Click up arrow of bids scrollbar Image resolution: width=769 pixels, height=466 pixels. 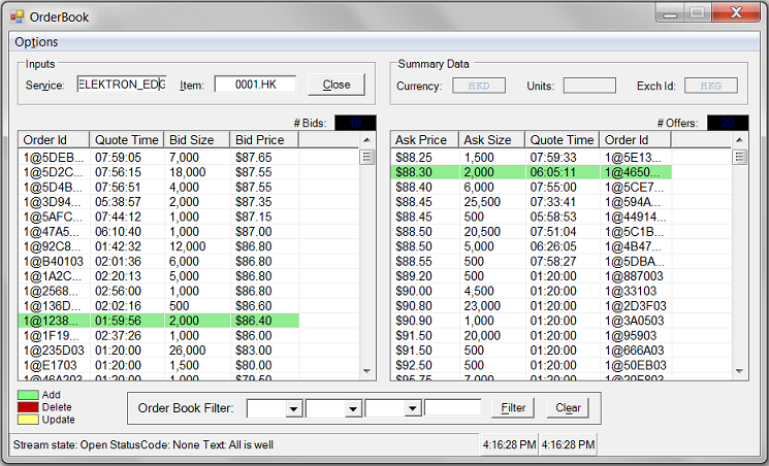point(367,140)
